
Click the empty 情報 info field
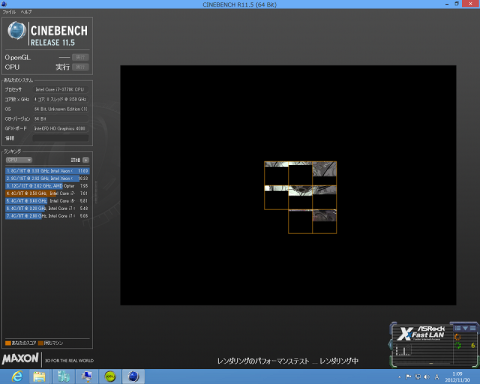[x=61, y=138]
